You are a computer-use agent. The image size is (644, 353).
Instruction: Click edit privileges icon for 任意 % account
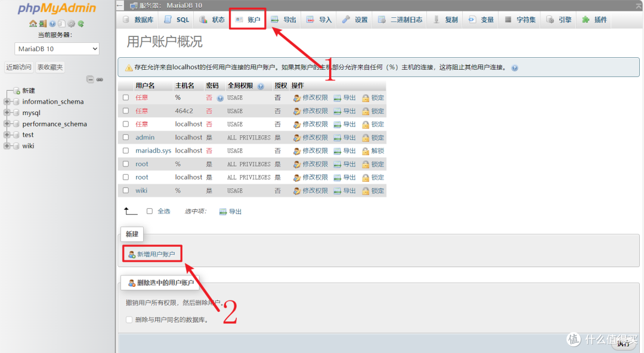[x=297, y=98]
